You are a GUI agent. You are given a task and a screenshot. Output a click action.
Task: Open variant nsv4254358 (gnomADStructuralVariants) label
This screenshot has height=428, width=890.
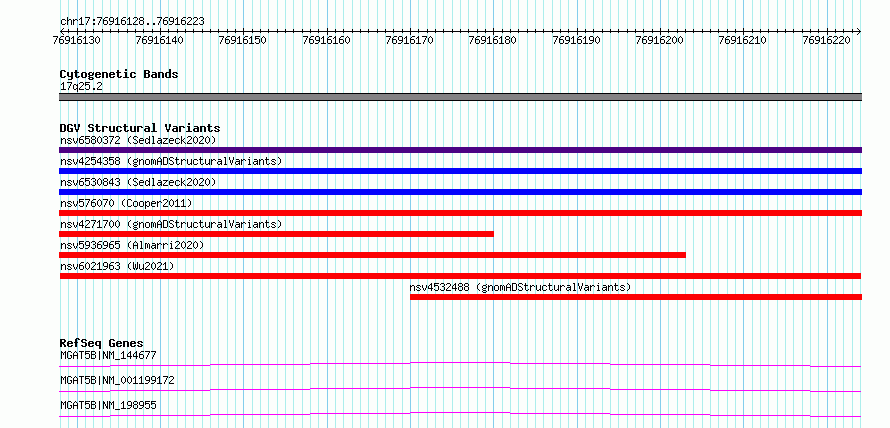[x=171, y=161]
